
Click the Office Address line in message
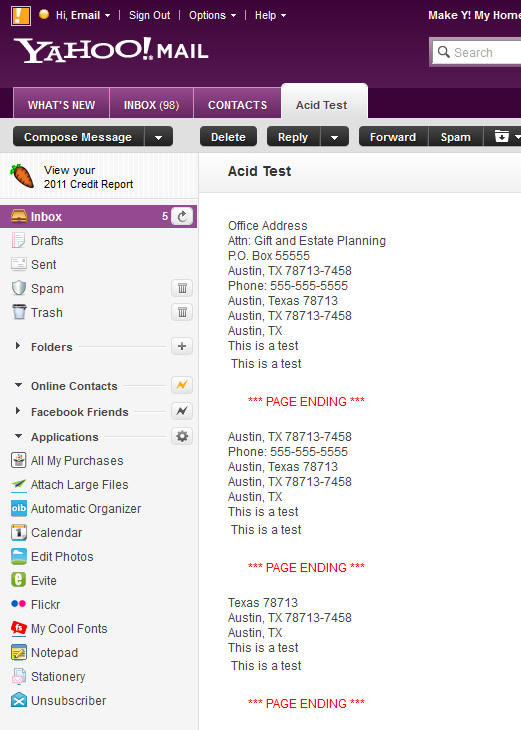268,226
